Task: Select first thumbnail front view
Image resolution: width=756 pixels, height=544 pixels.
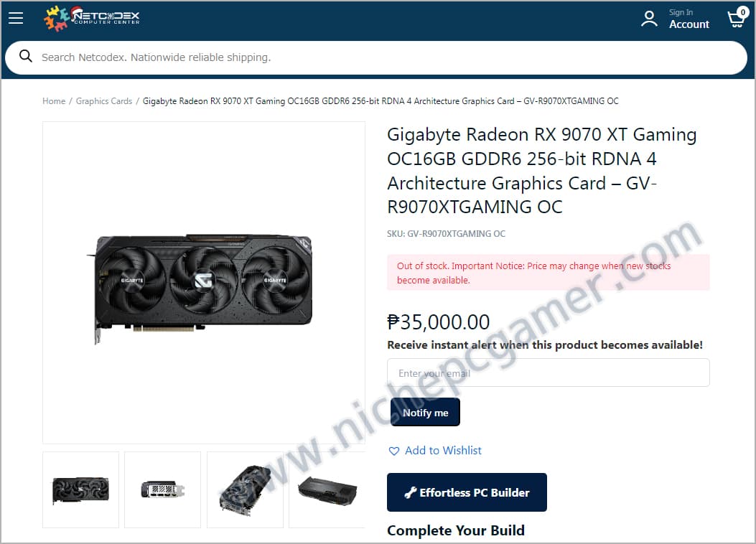Action: [80, 489]
